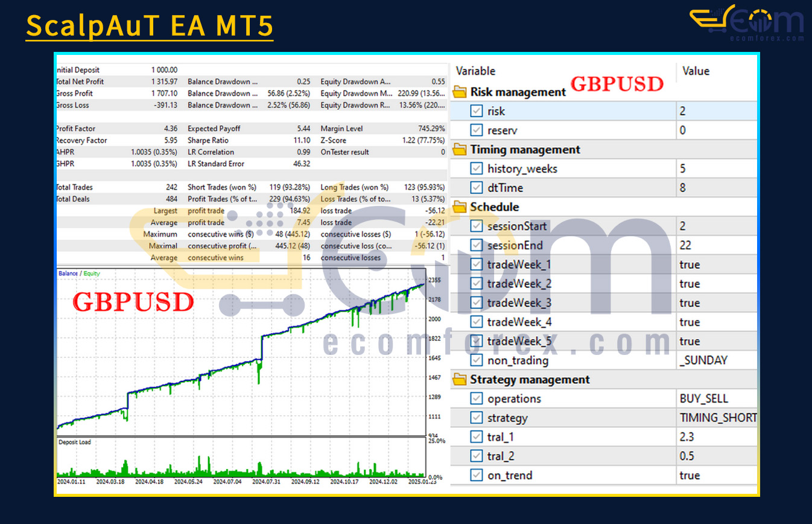This screenshot has width=812, height=524.
Task: Toggle the sessionEnd checkbox
Action: pos(477,246)
